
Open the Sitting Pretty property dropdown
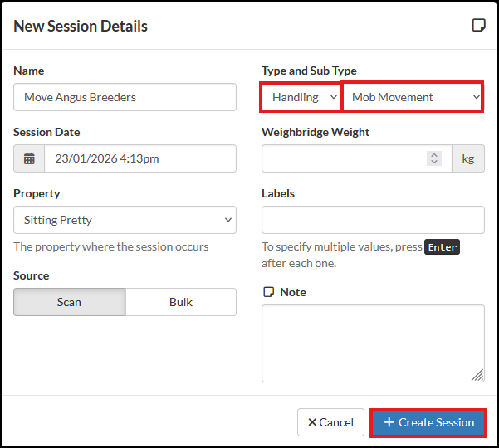pos(125,220)
